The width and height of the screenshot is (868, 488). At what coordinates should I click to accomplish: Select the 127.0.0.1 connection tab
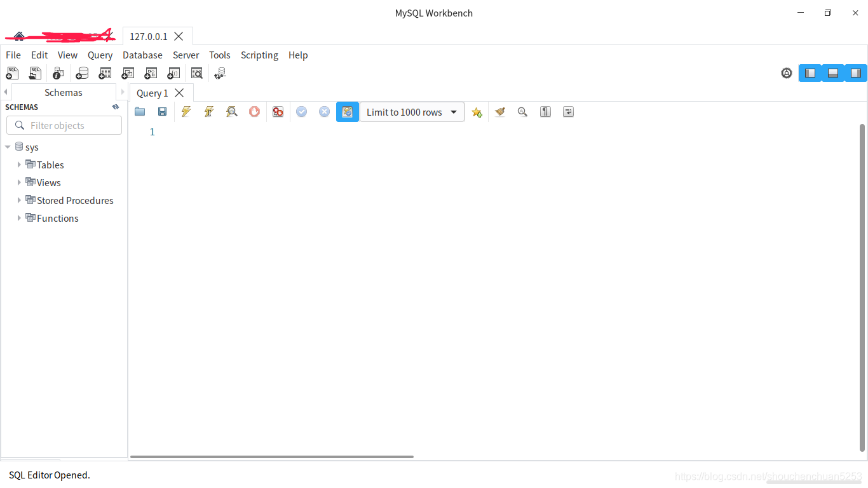149,36
